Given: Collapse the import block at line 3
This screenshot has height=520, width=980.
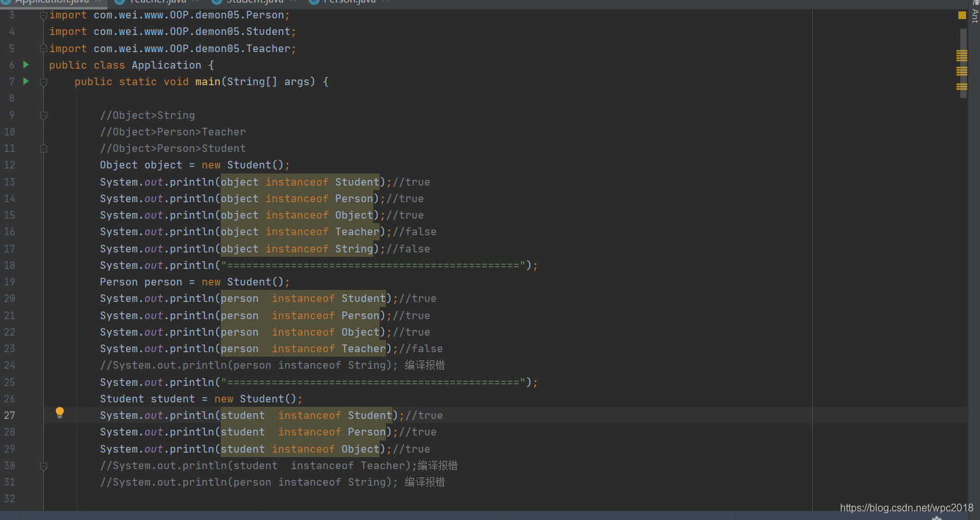Looking at the screenshot, I should (x=43, y=15).
